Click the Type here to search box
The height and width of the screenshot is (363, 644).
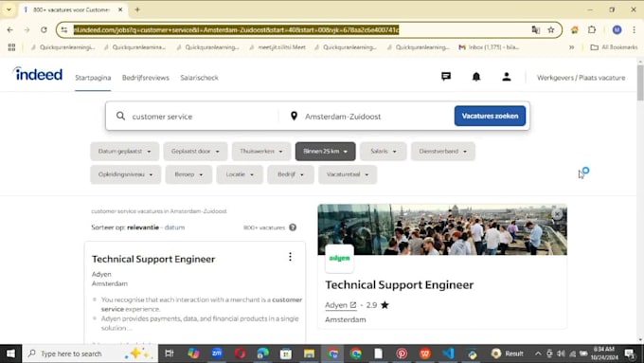(x=90, y=354)
